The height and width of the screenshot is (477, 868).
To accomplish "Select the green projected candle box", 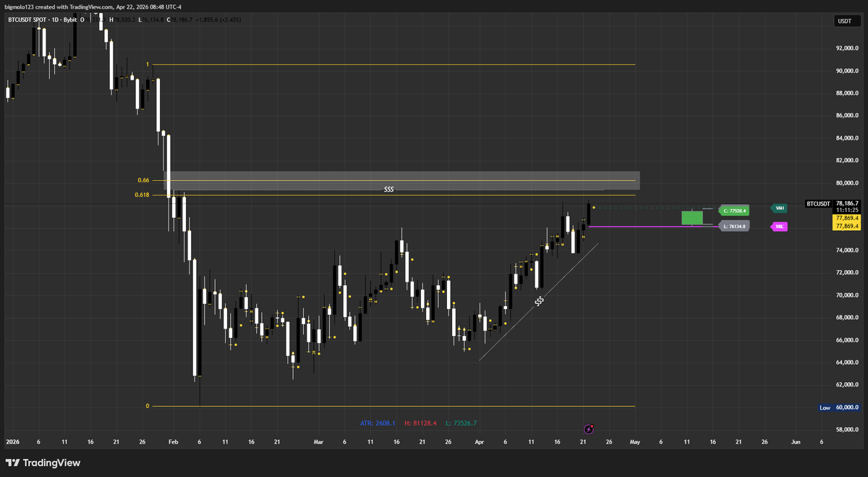I will pyautogui.click(x=692, y=218).
